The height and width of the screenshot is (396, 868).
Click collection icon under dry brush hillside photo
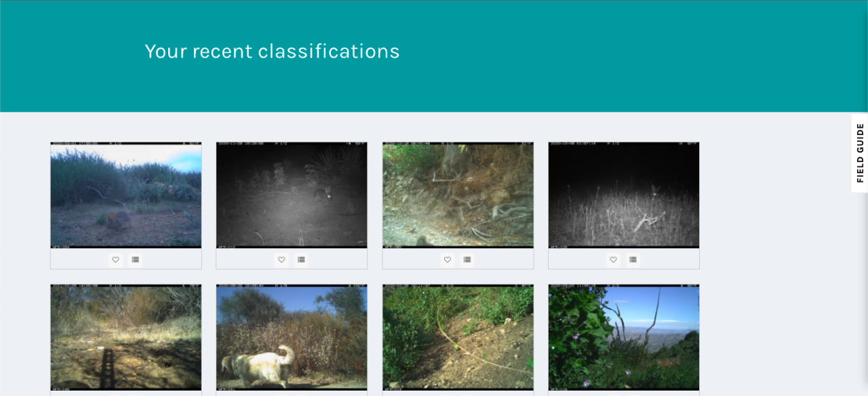click(467, 260)
